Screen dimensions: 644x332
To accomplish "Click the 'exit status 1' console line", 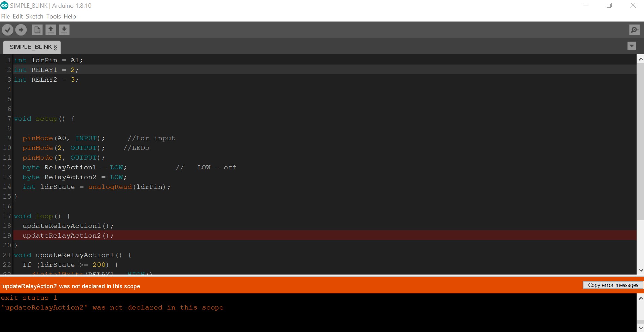I will coord(29,298).
